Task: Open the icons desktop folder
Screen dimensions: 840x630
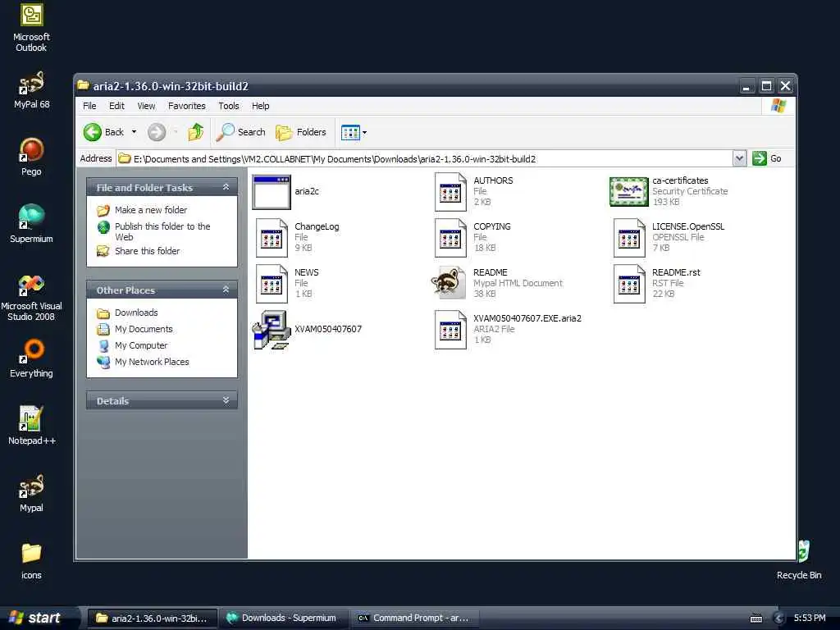Action: pos(31,561)
